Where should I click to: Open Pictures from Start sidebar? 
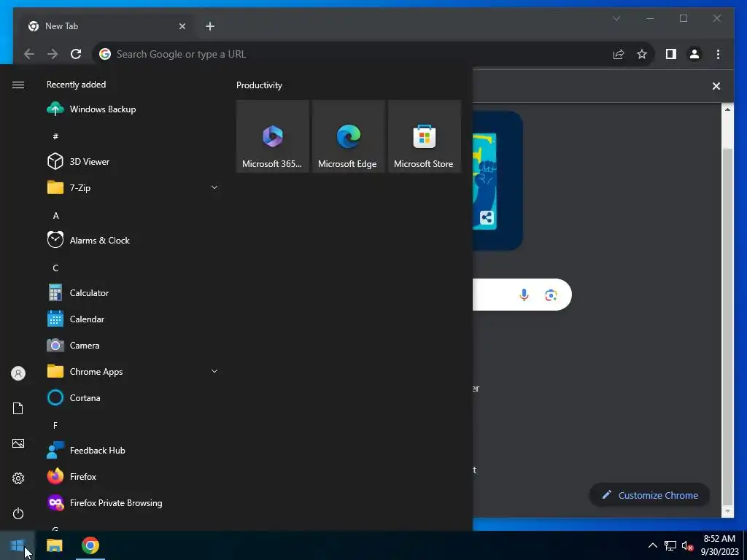coord(18,443)
